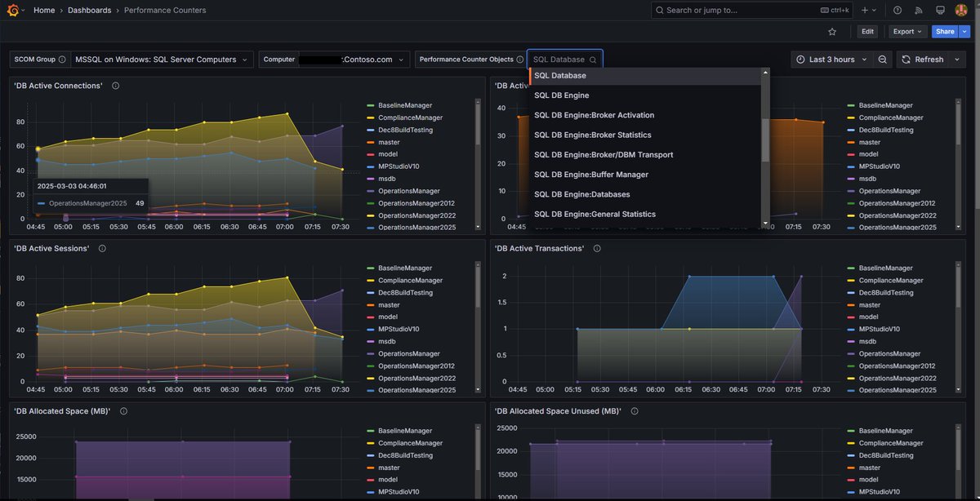The height and width of the screenshot is (501, 980).
Task: Show info for 'DB Active Transactions' panel
Action: tap(597, 248)
